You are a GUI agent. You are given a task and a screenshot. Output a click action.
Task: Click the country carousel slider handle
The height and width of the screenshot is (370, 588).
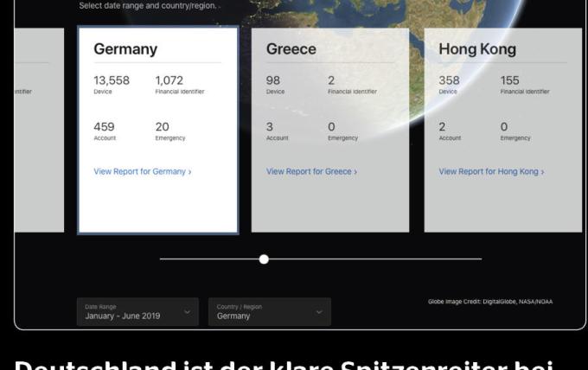coord(264,259)
